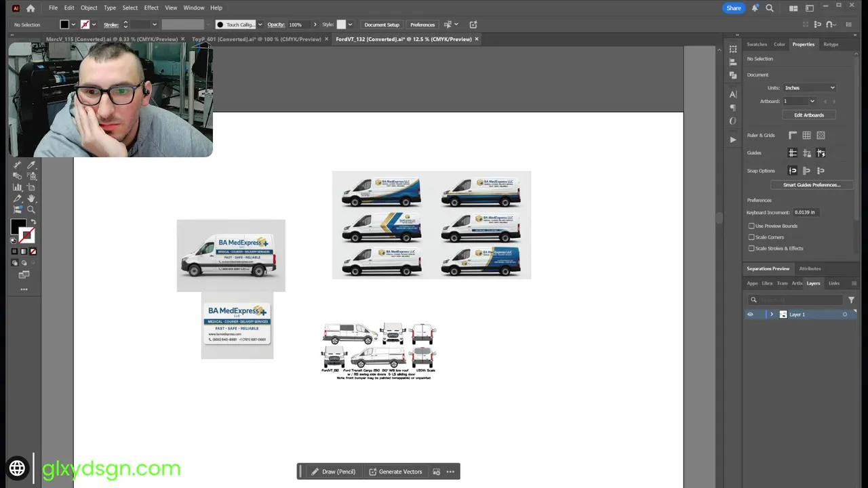
Task: Open the File menu
Action: [x=53, y=8]
